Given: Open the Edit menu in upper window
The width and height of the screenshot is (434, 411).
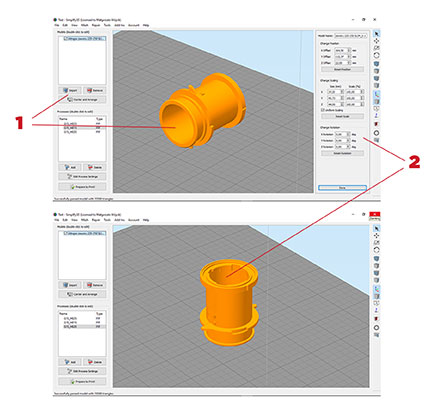Looking at the screenshot, I should [65, 25].
